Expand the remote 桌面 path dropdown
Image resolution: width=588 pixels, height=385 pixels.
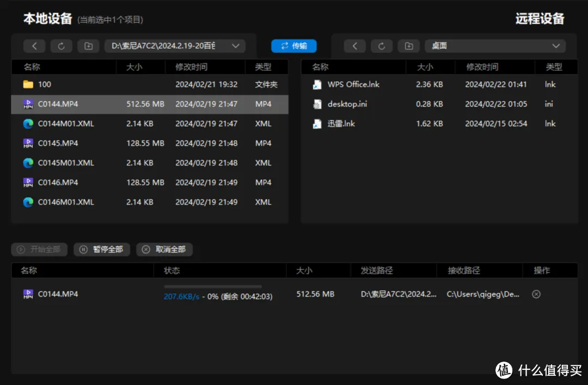(x=556, y=46)
